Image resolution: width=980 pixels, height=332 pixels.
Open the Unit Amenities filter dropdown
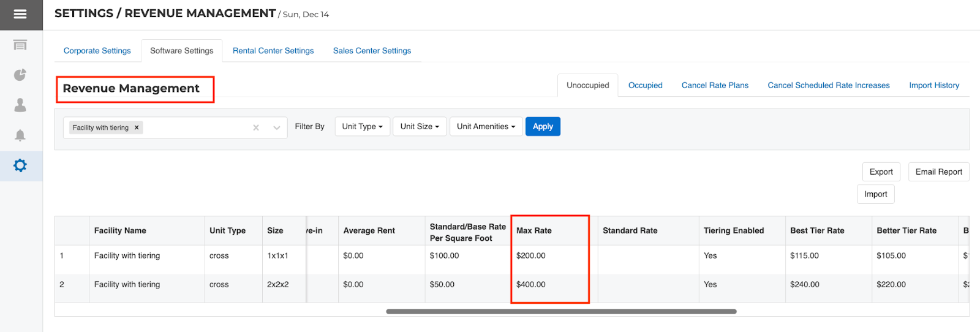486,126
